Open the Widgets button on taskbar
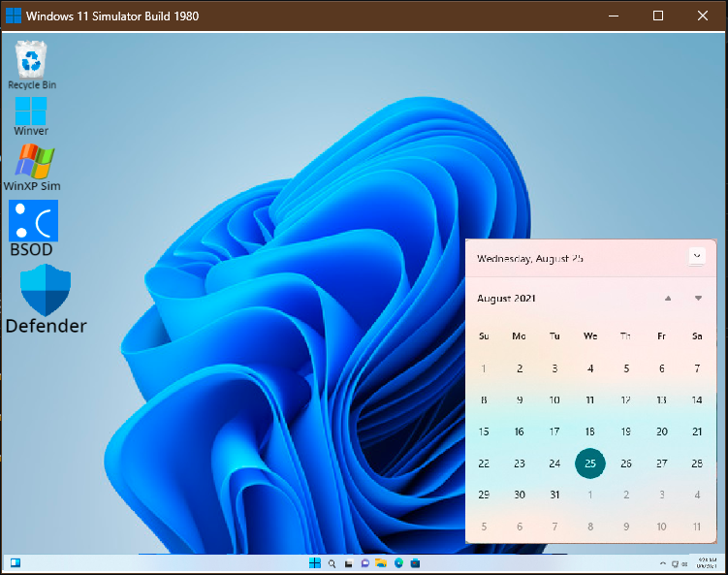Viewport: 728px width, 575px height. (x=16, y=563)
